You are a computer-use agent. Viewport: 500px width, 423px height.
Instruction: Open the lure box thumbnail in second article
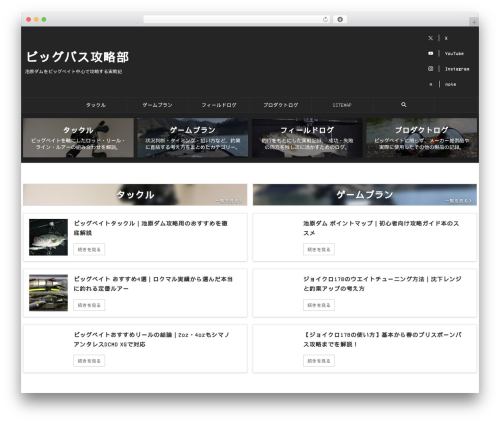48,293
